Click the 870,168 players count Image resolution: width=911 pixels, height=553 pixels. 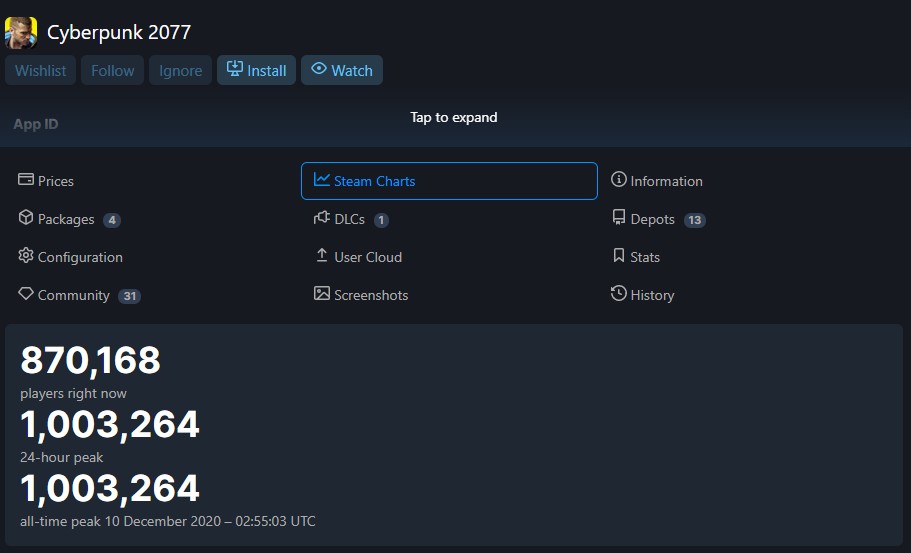[91, 360]
